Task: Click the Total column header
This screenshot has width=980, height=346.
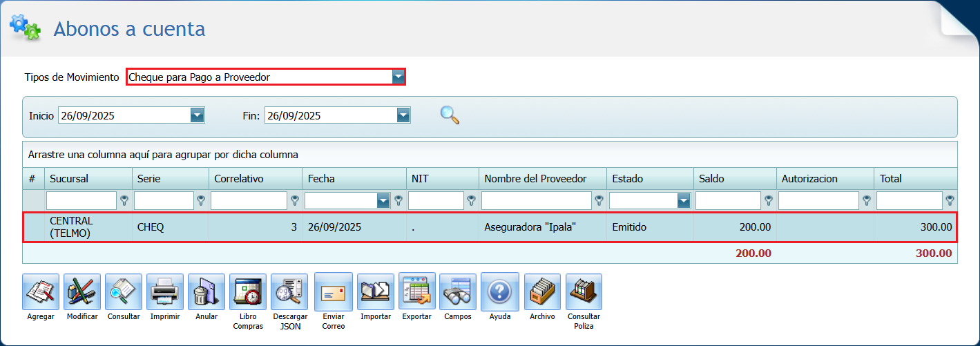Action: 891,179
